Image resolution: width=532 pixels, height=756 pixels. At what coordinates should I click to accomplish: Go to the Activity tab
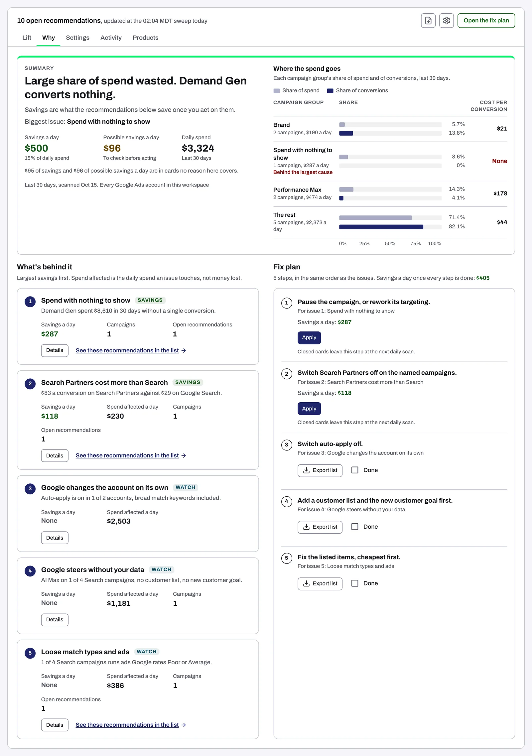[x=111, y=38]
